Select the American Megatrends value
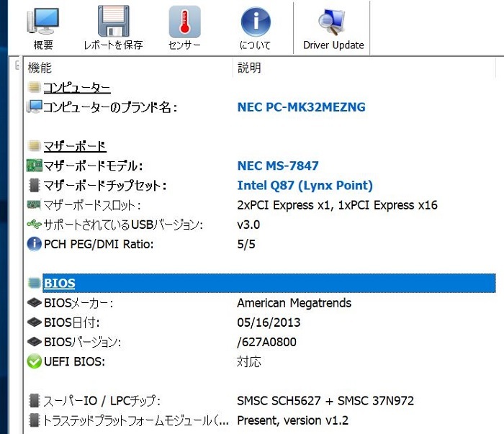The image size is (504, 434). [294, 303]
